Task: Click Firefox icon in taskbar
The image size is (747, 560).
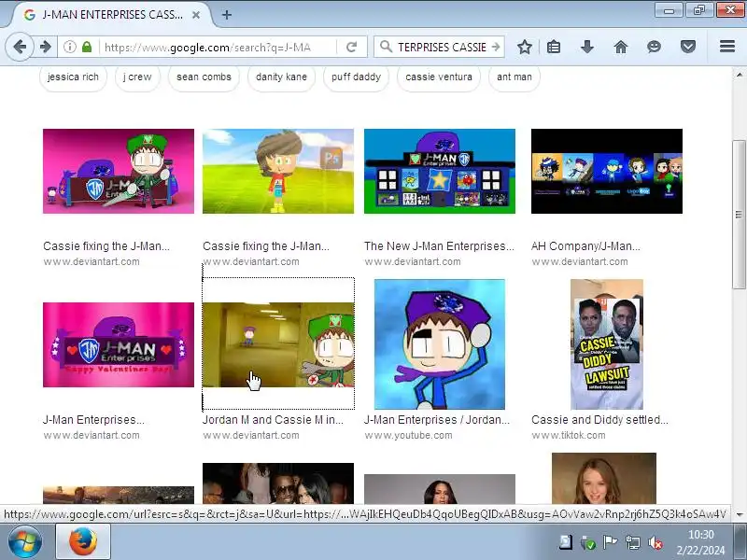Action: pos(83,542)
